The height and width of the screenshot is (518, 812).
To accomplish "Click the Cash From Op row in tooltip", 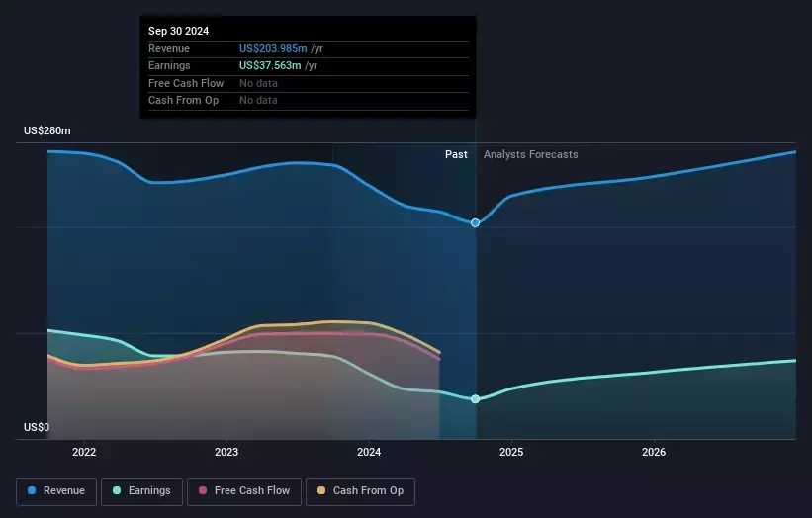I will pyautogui.click(x=183, y=100).
